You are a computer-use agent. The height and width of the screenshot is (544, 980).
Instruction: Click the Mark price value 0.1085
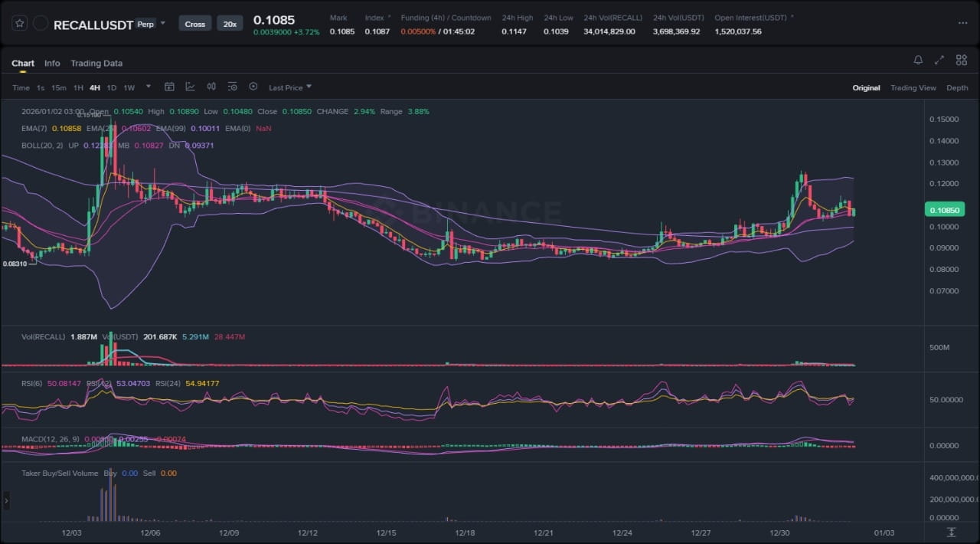(x=342, y=31)
